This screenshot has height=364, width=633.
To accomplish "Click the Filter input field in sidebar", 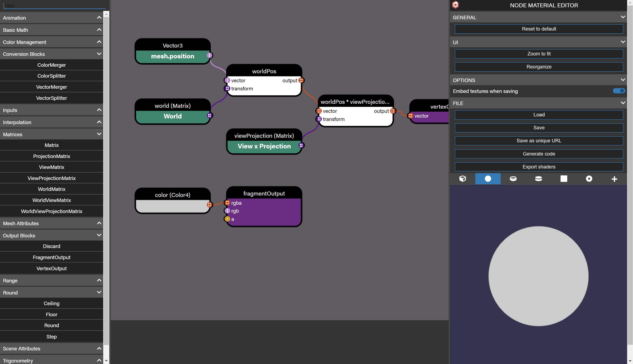I will point(54,4).
